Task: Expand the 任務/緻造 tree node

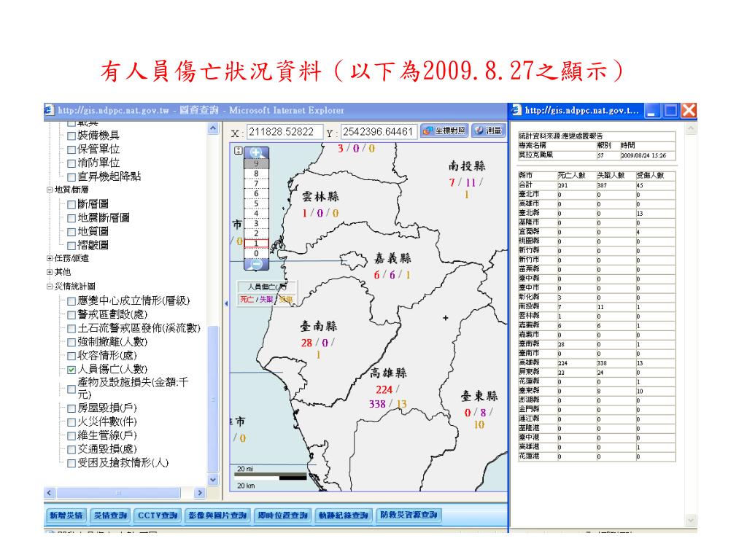Action: point(49,258)
